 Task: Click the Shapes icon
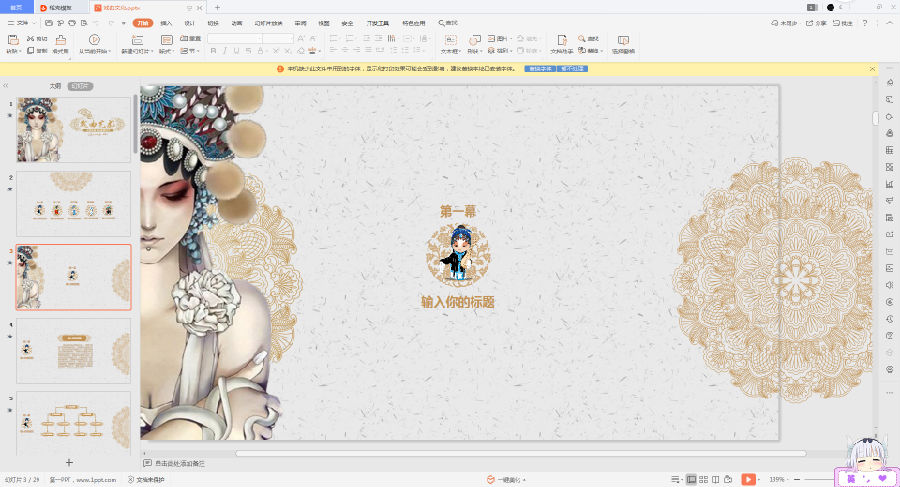474,40
